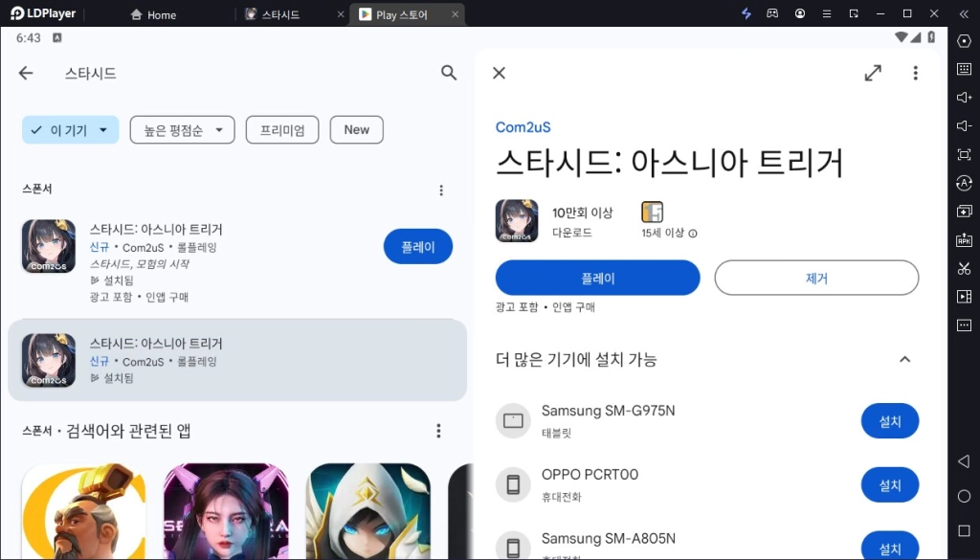Tap Android home circle button
This screenshot has width=980, height=560.
(964, 496)
